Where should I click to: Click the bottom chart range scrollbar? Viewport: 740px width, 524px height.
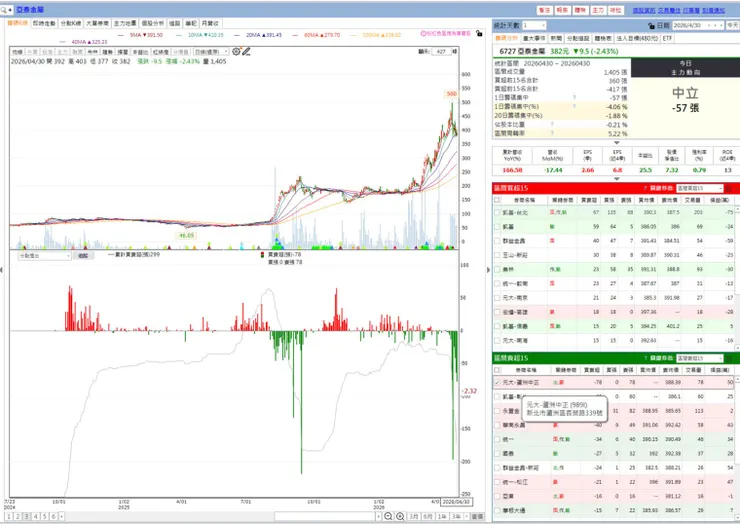pos(327,516)
